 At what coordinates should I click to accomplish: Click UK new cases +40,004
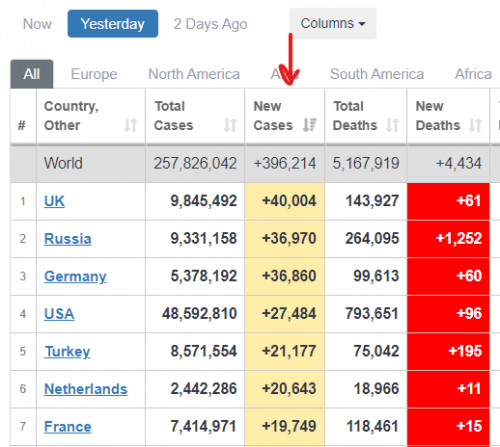(x=289, y=201)
